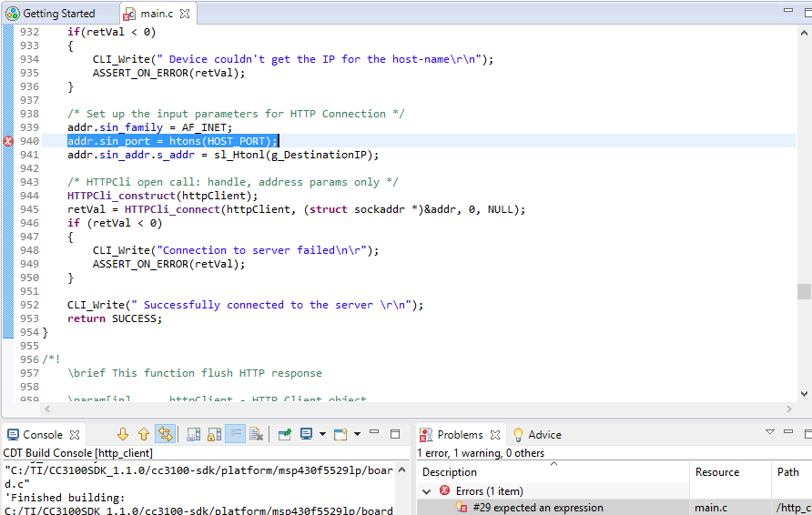Click the Getting Started tab icon
The height and width of the screenshot is (515, 812).
(13, 14)
